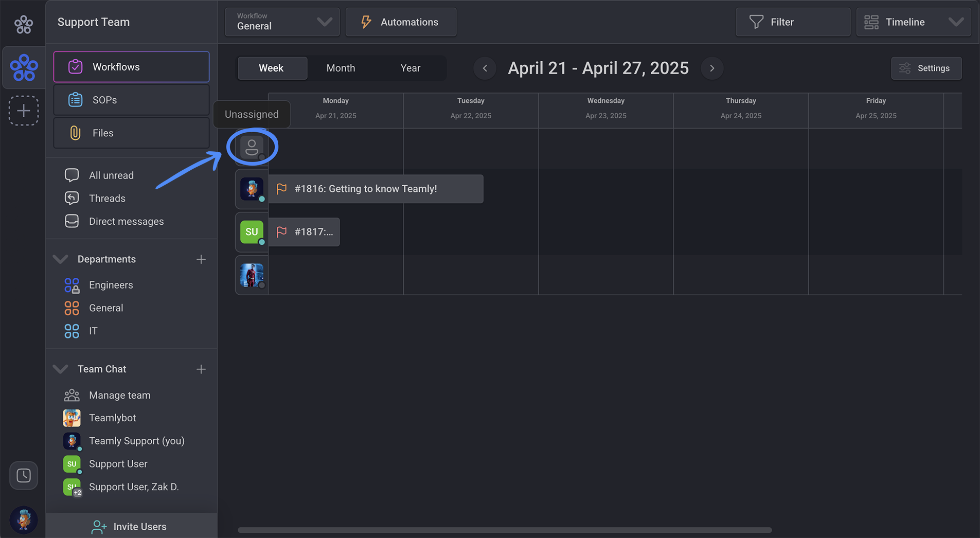This screenshot has width=980, height=538.
Task: Select the active Support Team workspace icon
Action: click(24, 67)
